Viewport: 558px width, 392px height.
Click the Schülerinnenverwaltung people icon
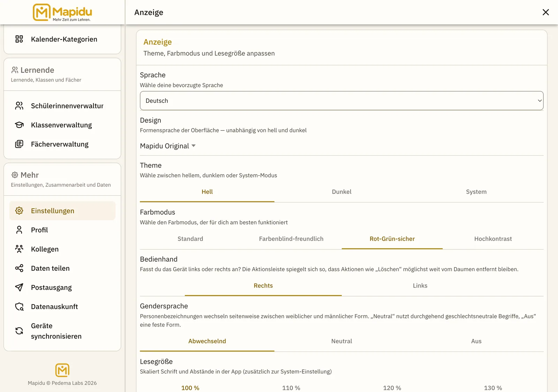click(19, 106)
